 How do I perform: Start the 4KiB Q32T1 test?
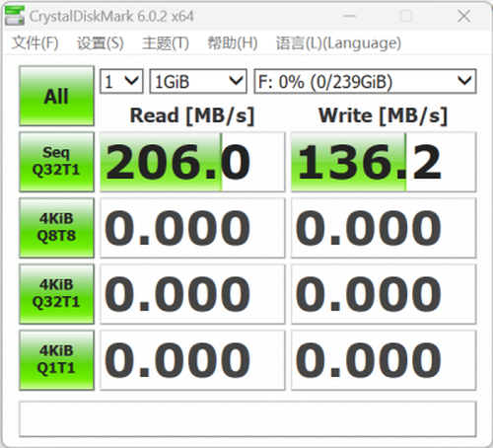click(x=56, y=294)
